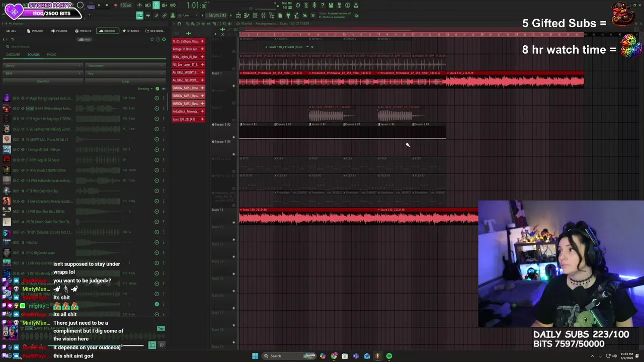The height and width of the screenshot is (362, 644).
Task: Toggle mute switch for Serum 2 #2 track
Action: [x=233, y=137]
